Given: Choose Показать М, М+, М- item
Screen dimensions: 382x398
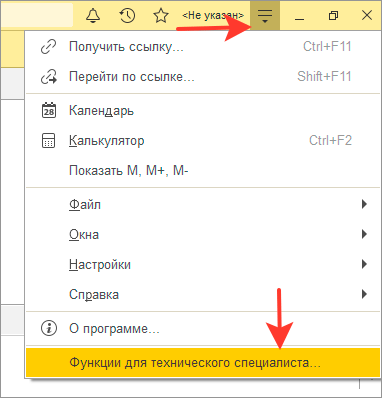Looking at the screenshot, I should click(203, 171).
